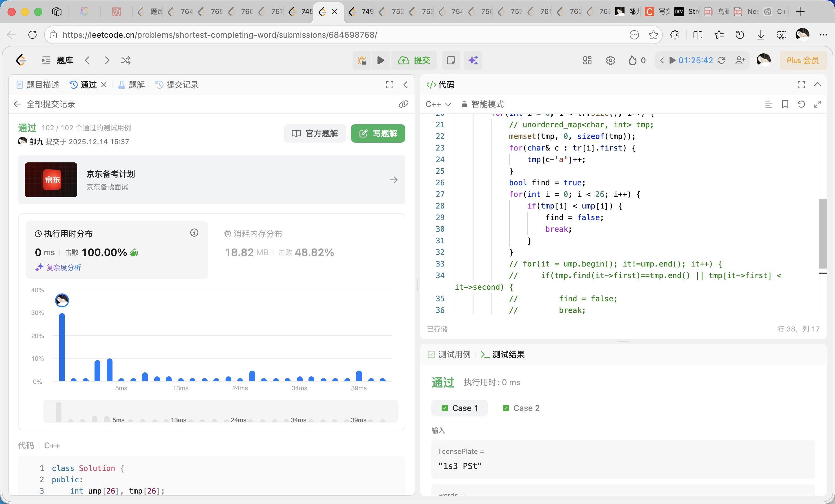Open the layout grid icon

(587, 60)
